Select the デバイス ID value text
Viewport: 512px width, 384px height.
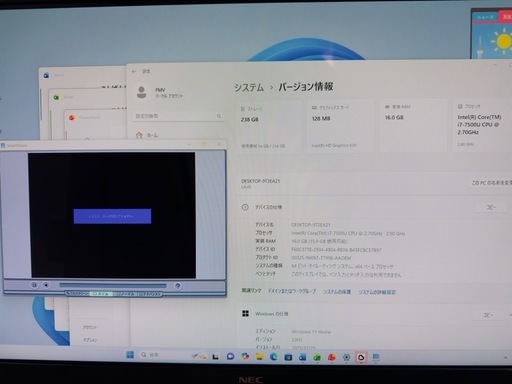(x=336, y=250)
